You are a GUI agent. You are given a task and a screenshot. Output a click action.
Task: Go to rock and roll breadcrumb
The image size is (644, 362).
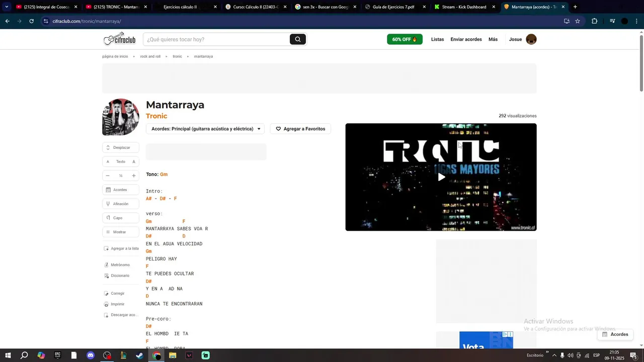[x=150, y=56]
